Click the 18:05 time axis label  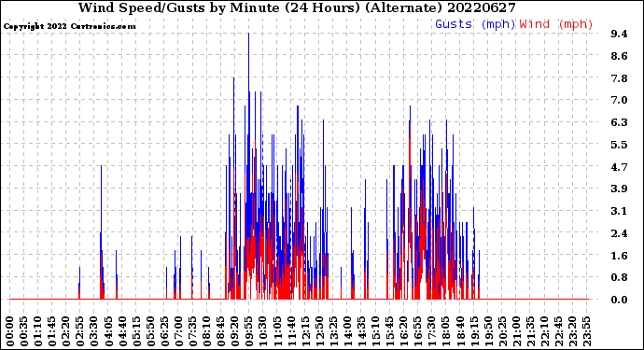pos(445,331)
